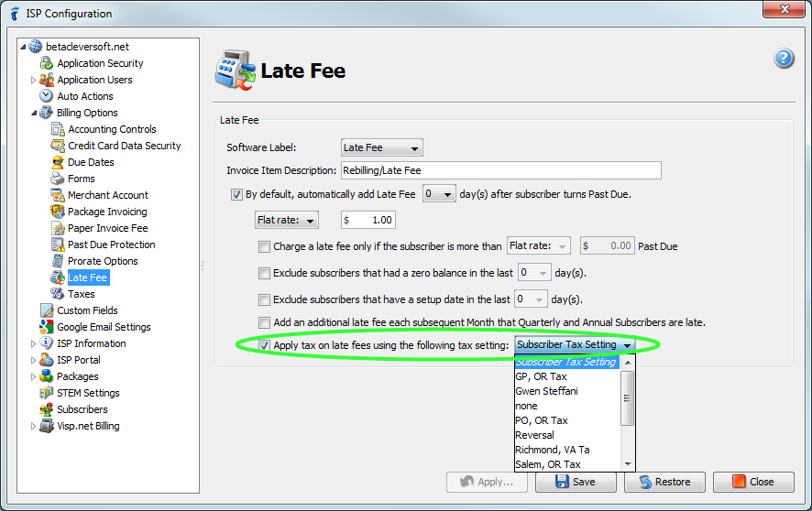The image size is (812, 511).
Task: Click the Accounting Controls icon
Action: point(58,129)
